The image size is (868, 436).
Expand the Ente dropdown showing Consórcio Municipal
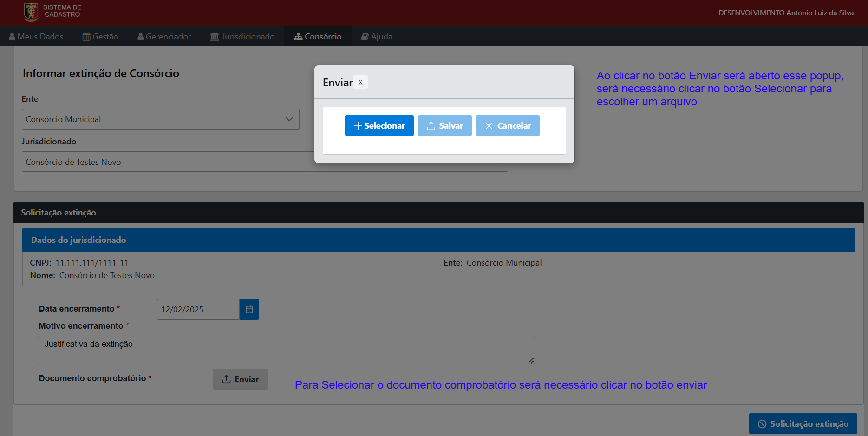161,119
